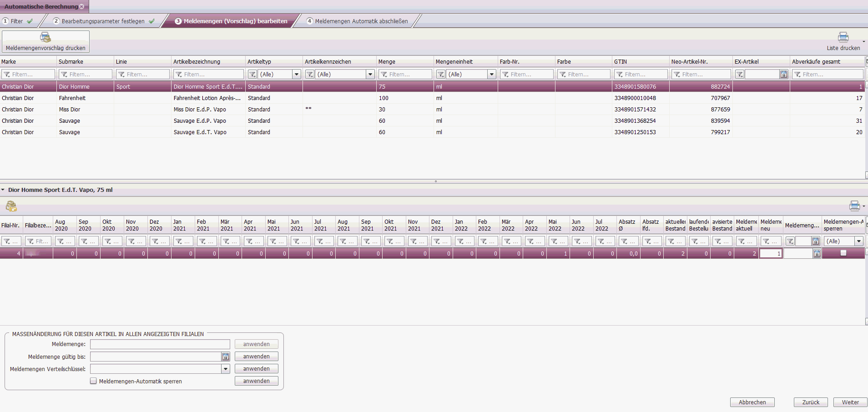Apply Verteilschlüssel with anwenden button

pyautogui.click(x=256, y=369)
